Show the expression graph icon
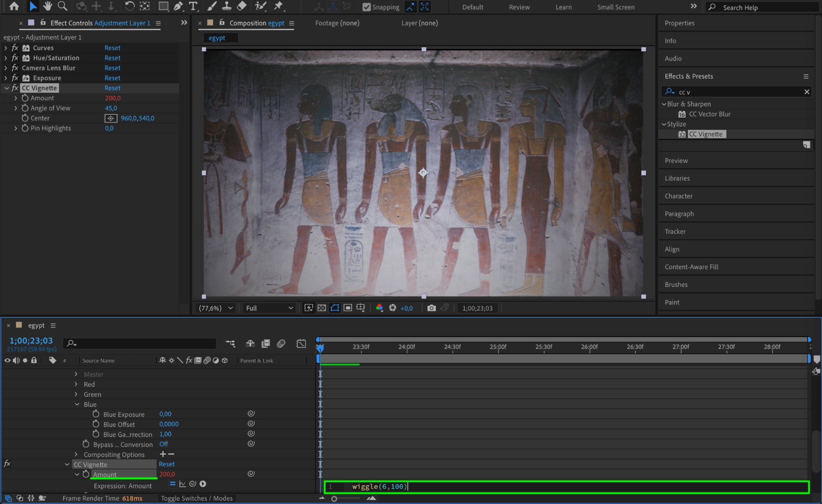Viewport: 822px width, 504px height. point(183,484)
